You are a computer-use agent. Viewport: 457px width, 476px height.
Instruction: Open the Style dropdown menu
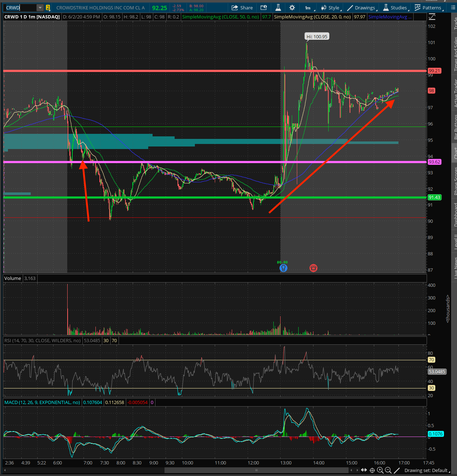[x=331, y=8]
